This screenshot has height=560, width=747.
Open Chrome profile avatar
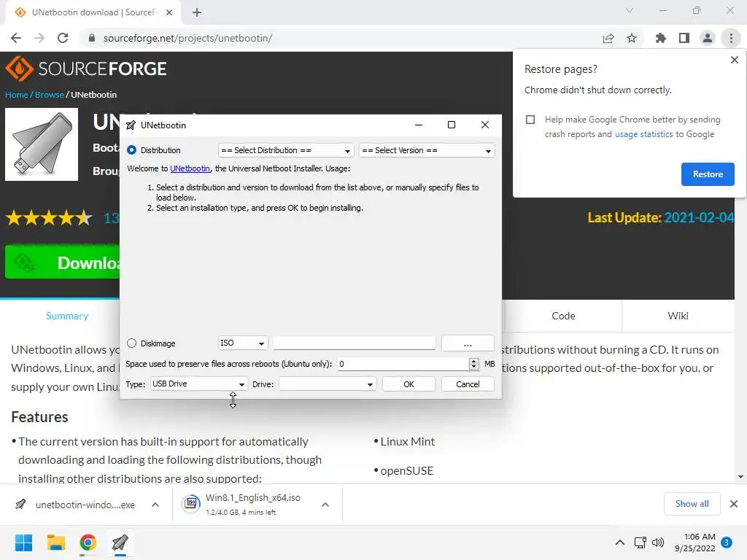[x=708, y=38]
